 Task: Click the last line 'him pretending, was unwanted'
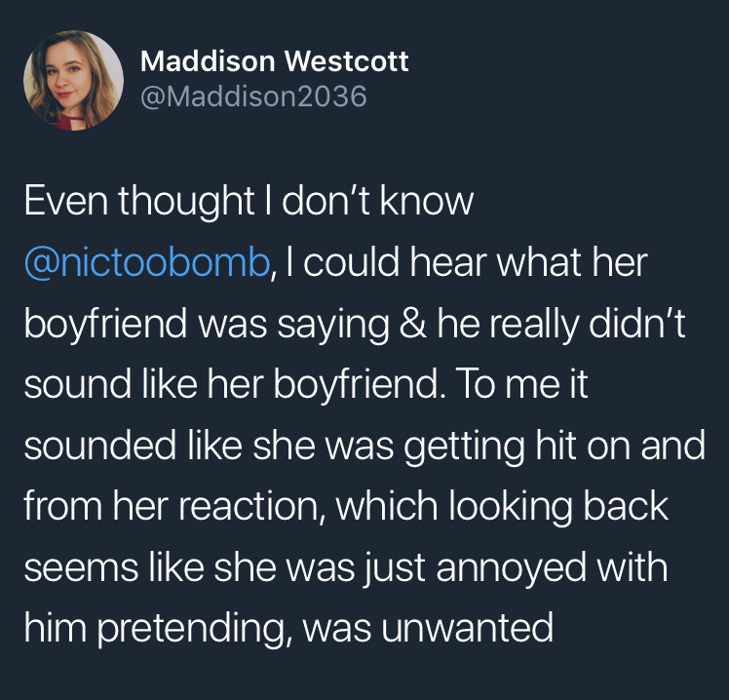pyautogui.click(x=288, y=628)
